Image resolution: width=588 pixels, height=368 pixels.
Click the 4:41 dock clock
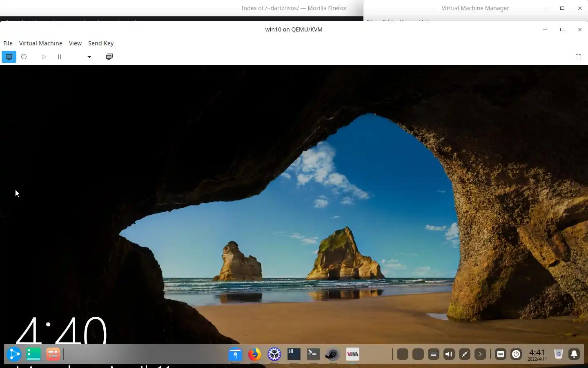pos(537,354)
